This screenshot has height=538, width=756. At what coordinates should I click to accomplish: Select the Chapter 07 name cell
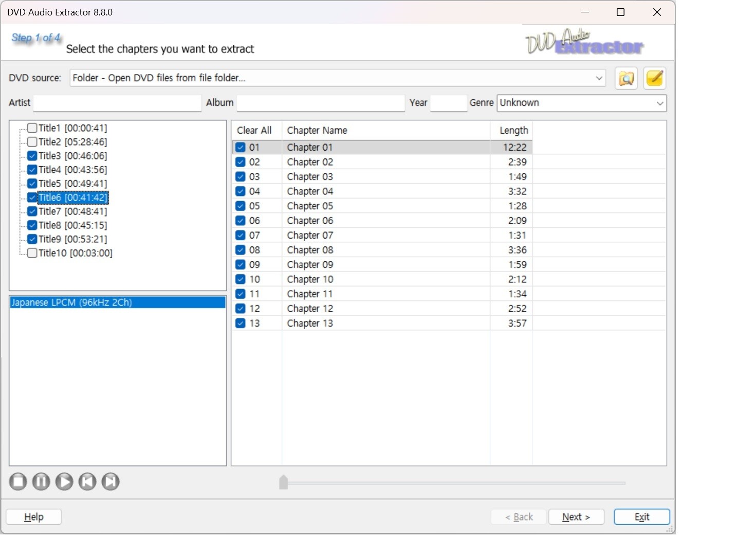pyautogui.click(x=386, y=235)
